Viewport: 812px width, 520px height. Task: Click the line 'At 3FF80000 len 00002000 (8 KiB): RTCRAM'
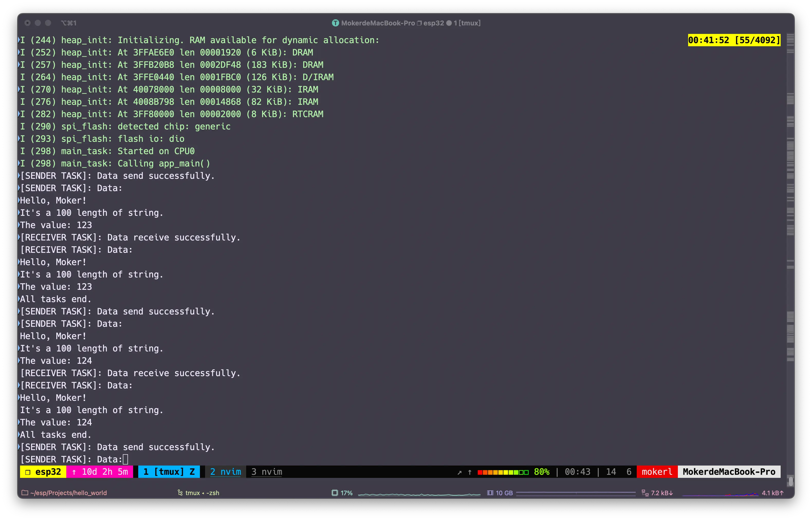171,114
